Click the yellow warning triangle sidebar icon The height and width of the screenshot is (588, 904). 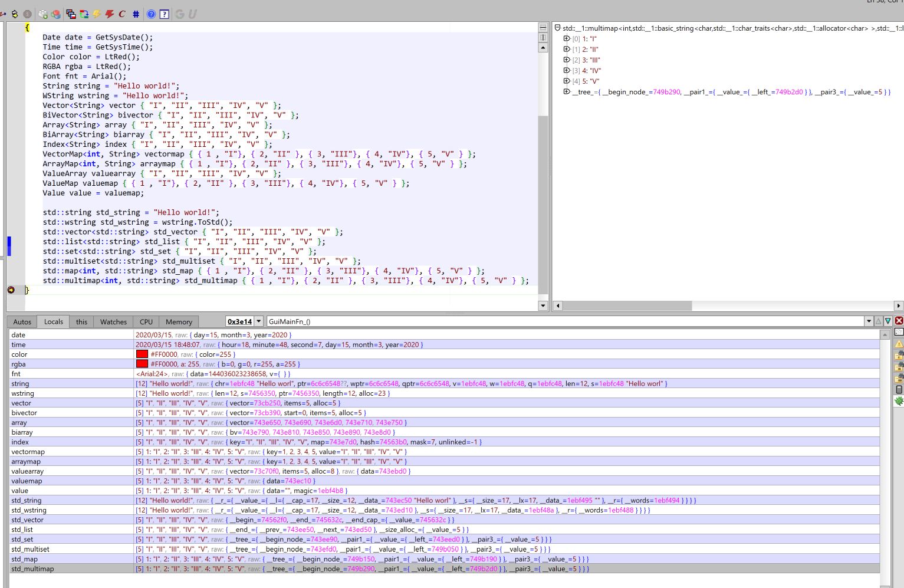coord(899,344)
